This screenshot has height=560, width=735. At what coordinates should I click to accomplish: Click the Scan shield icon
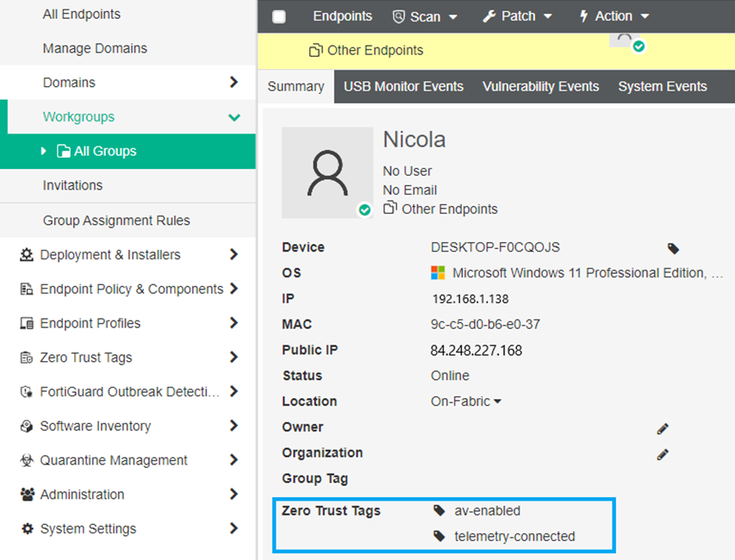(398, 17)
